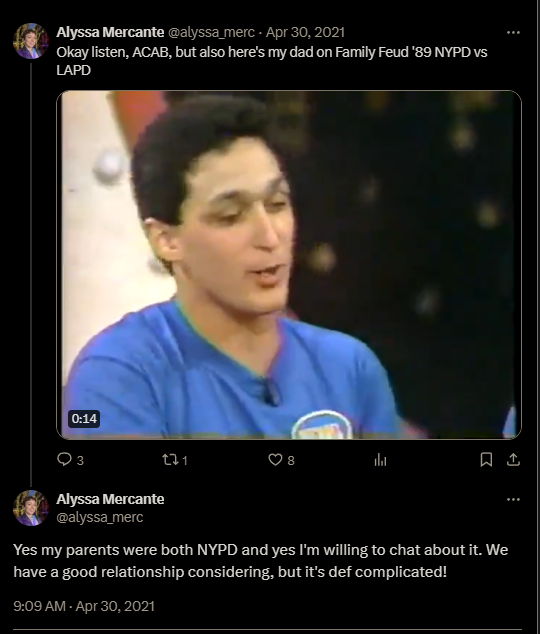Play the Family Feud video
This screenshot has height=634, width=540.
tap(289, 265)
